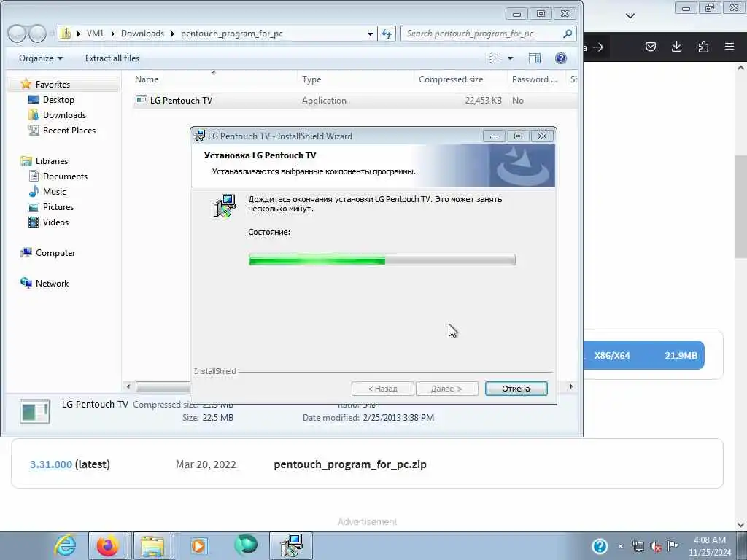This screenshot has width=747, height=560.
Task: Expand the view options dropdown arrow
Action: tap(510, 58)
